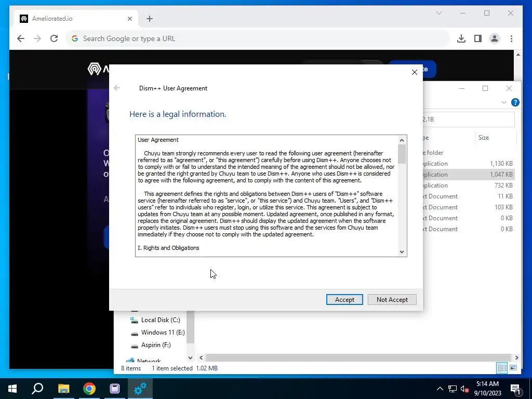Select the 1,047 KB application file row
Image resolution: width=532 pixels, height=399 pixels.
coord(469,175)
